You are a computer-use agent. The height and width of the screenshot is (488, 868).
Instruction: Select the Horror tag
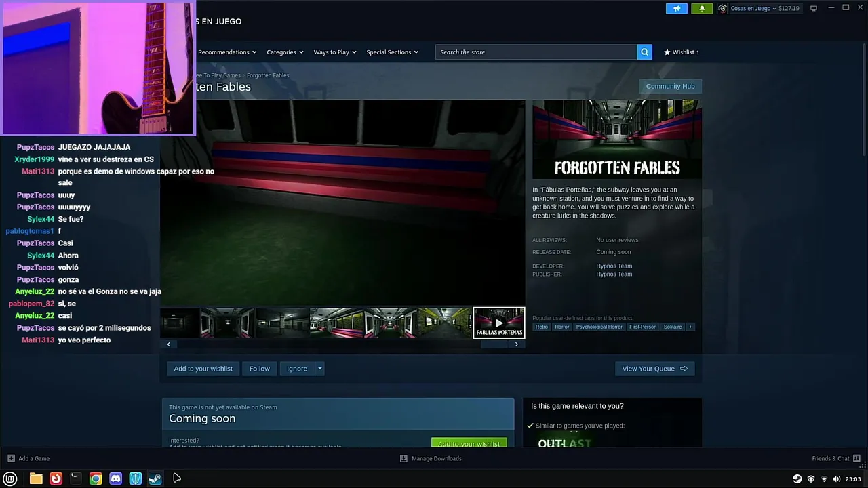point(562,327)
